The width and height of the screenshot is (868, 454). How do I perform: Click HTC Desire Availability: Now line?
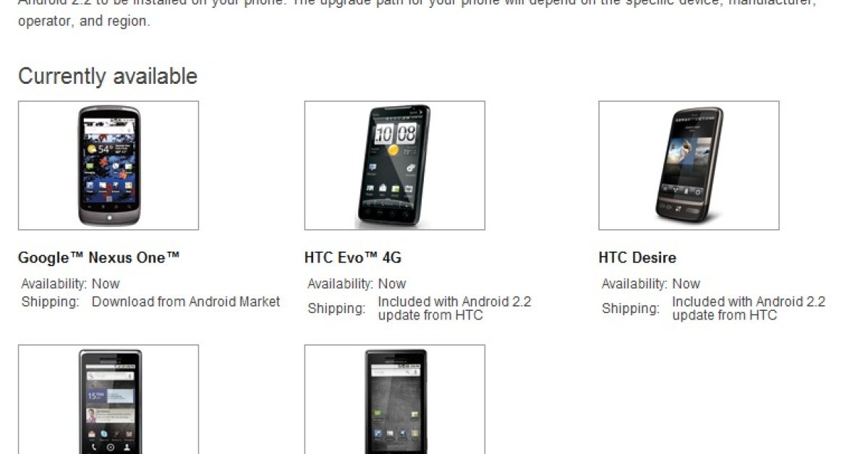point(651,283)
